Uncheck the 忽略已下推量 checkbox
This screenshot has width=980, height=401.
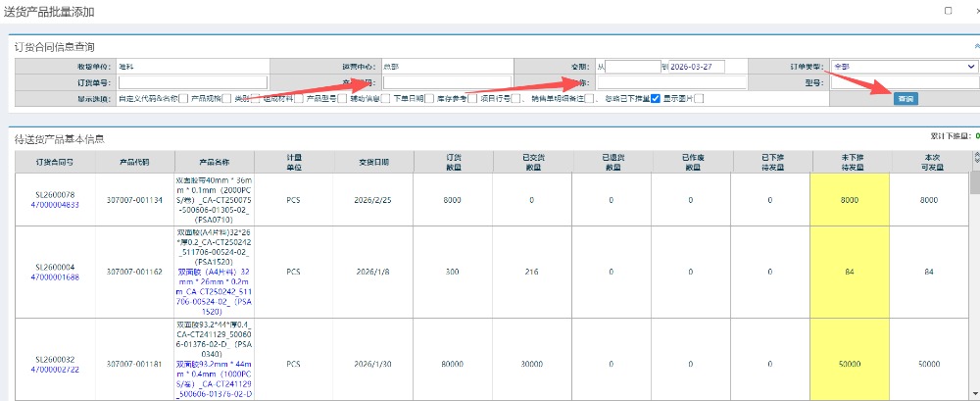click(x=656, y=99)
